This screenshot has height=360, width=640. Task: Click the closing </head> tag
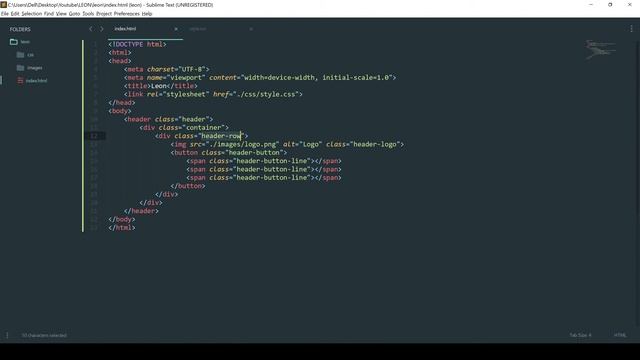(x=122, y=102)
